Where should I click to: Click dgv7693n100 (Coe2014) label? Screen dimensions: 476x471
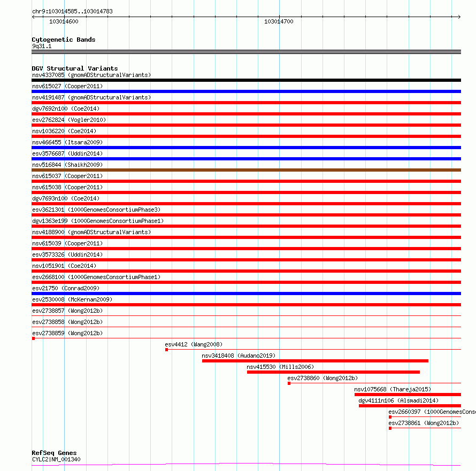pos(66,198)
